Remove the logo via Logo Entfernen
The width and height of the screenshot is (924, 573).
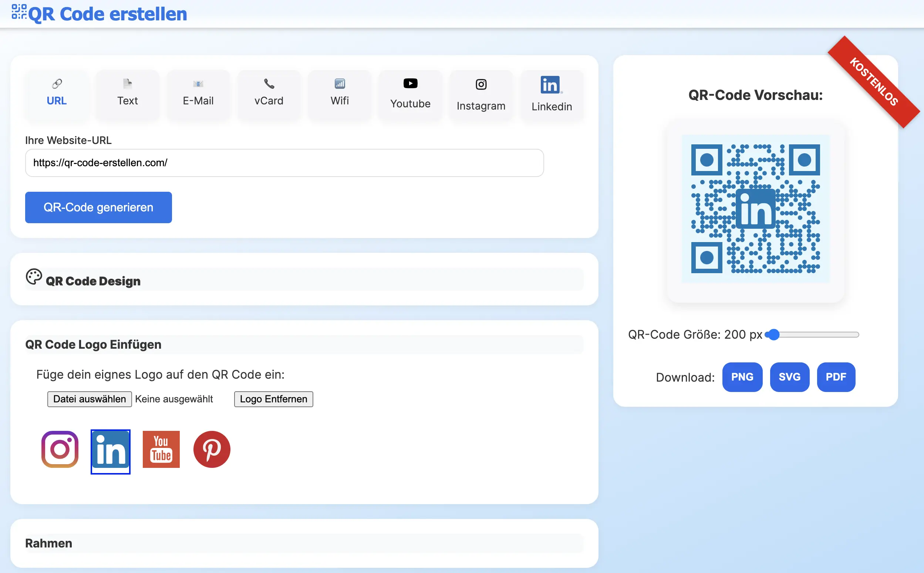click(273, 399)
